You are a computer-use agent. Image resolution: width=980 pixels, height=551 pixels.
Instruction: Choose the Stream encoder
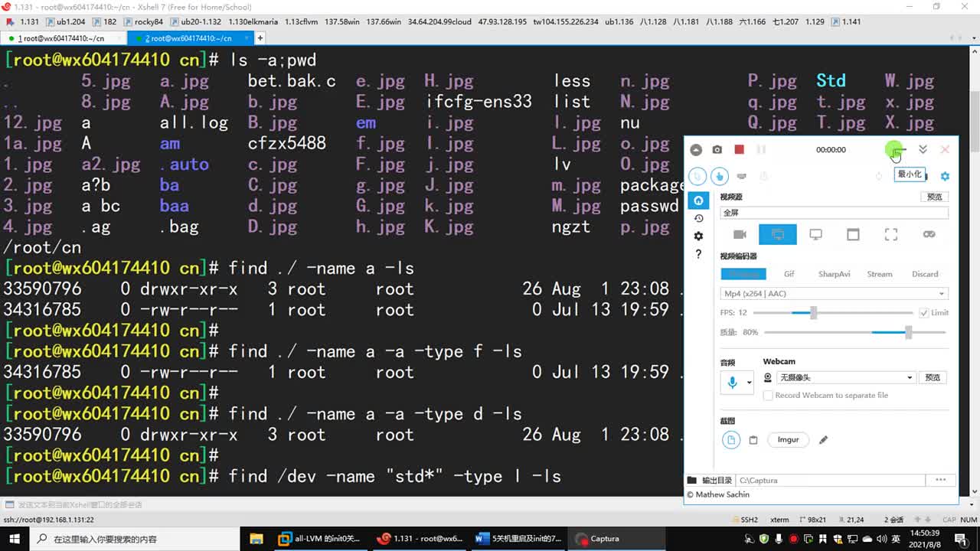tap(879, 274)
